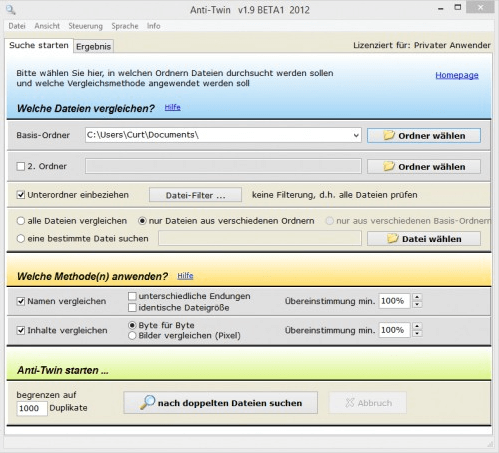
Task: Start nach doppelten Dateien suchen
Action: (x=220, y=403)
